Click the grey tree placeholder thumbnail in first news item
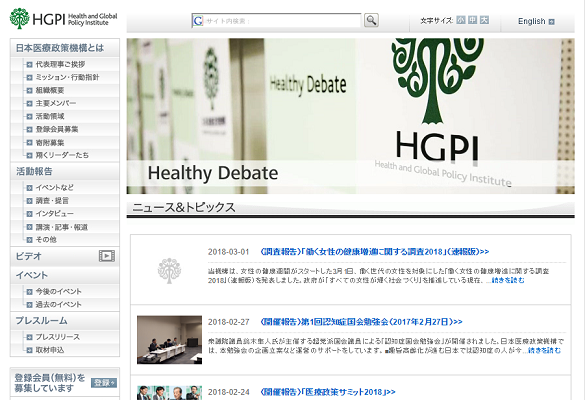The width and height of the screenshot is (585, 400). (x=169, y=271)
